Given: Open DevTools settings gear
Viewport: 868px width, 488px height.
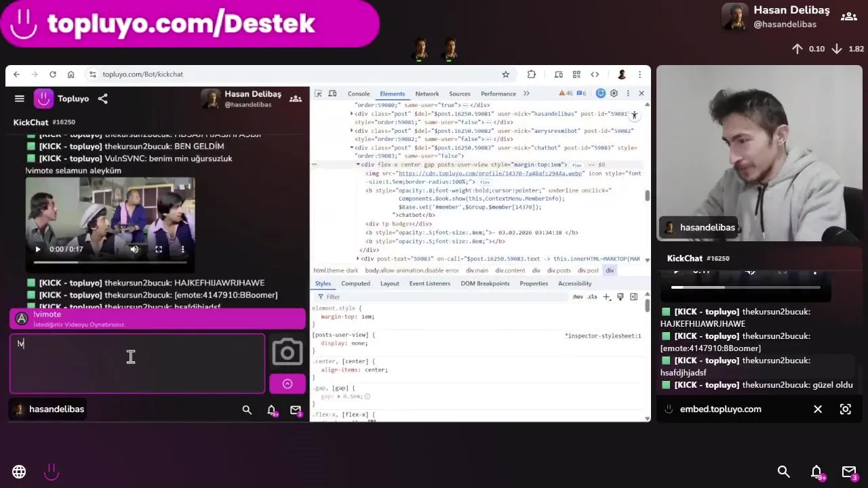Looking at the screenshot, I should click(x=614, y=94).
